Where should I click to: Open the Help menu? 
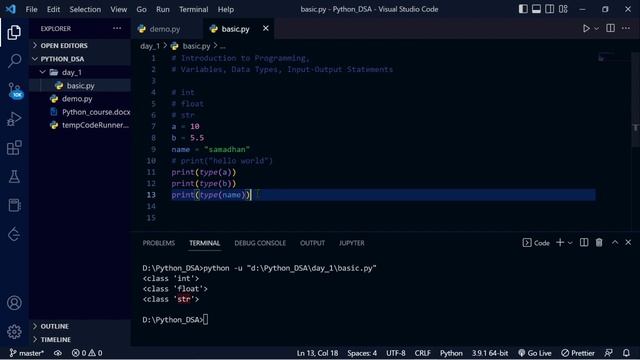click(226, 9)
